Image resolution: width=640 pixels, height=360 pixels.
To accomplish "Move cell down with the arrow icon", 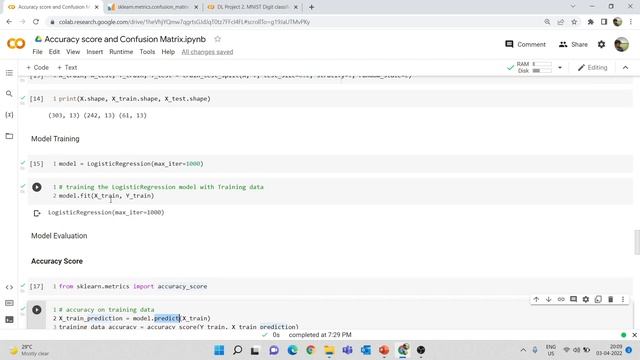I will 549,299.
